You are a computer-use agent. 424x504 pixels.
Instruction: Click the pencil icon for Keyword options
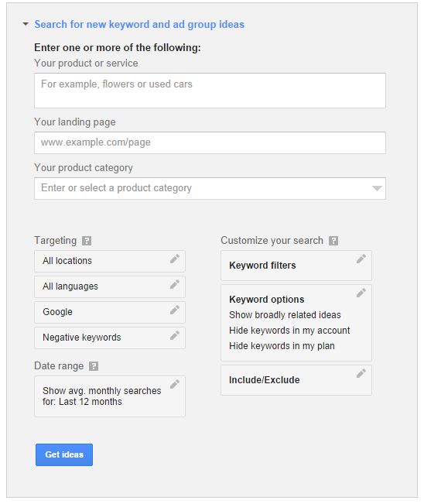[361, 293]
